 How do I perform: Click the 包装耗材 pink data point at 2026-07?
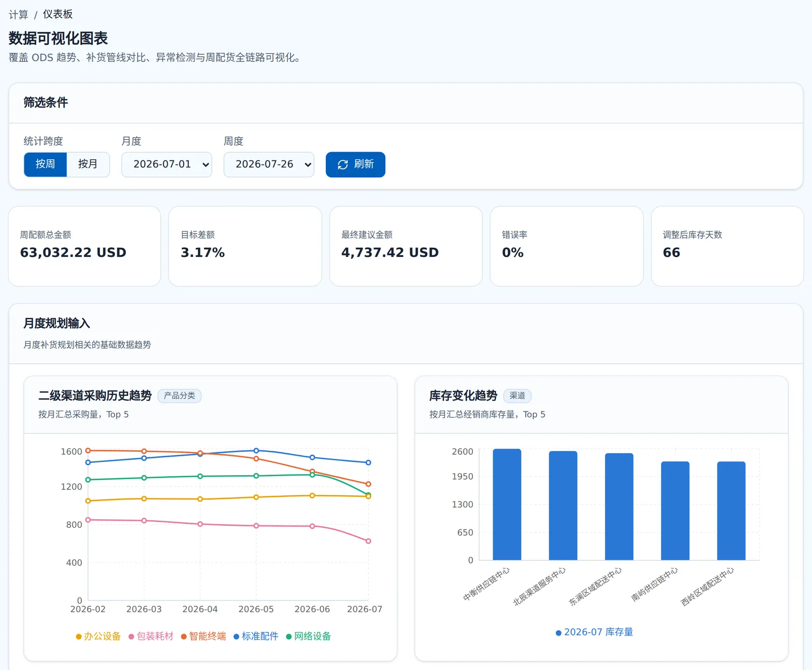pos(368,541)
